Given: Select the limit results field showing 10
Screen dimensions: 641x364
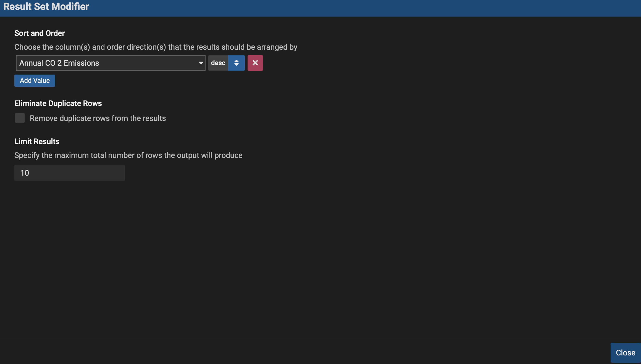Looking at the screenshot, I should [69, 173].
